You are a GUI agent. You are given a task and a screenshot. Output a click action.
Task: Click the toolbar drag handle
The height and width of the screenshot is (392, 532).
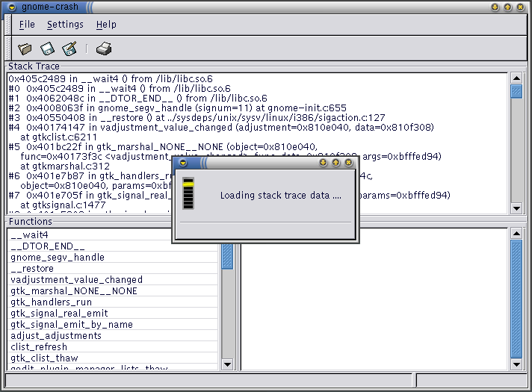pos(8,49)
